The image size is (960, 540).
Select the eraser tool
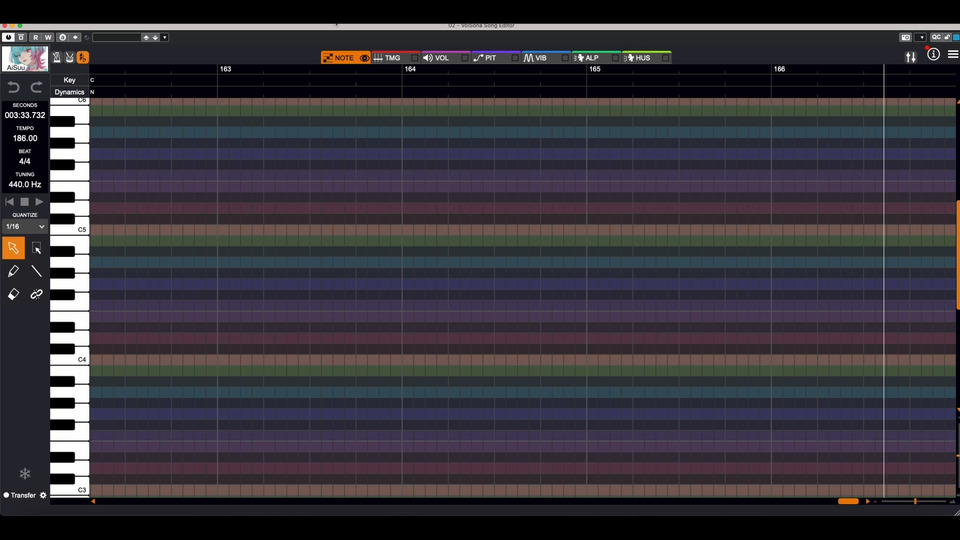pyautogui.click(x=13, y=294)
